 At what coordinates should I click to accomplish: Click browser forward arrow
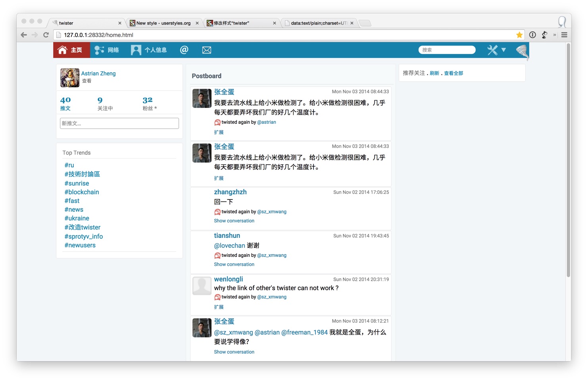(x=35, y=35)
